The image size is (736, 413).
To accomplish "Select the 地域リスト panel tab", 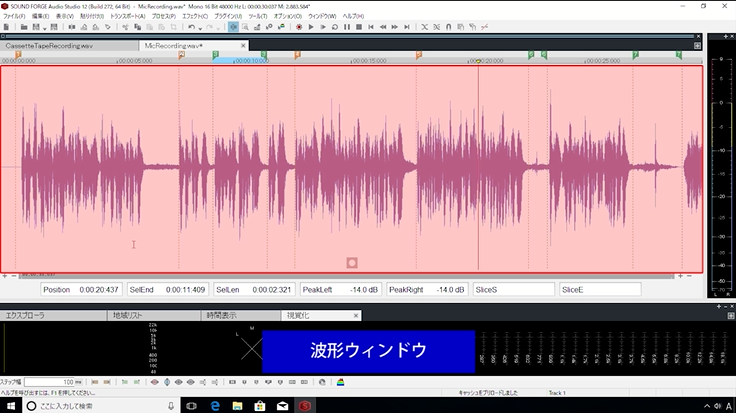I will (129, 315).
